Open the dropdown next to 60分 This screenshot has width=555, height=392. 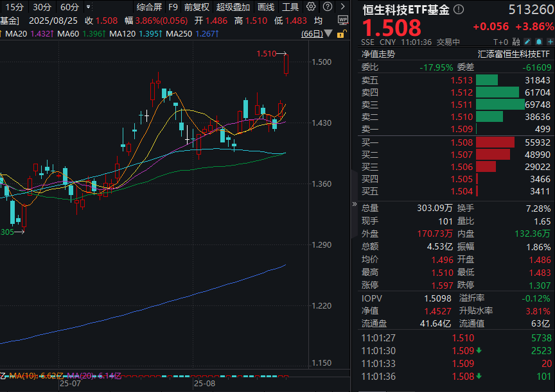[87, 7]
